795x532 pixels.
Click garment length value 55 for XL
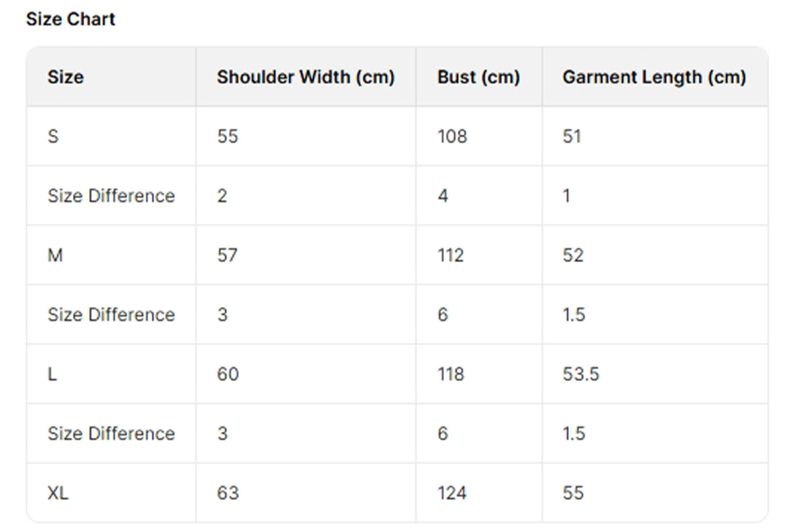tap(573, 493)
